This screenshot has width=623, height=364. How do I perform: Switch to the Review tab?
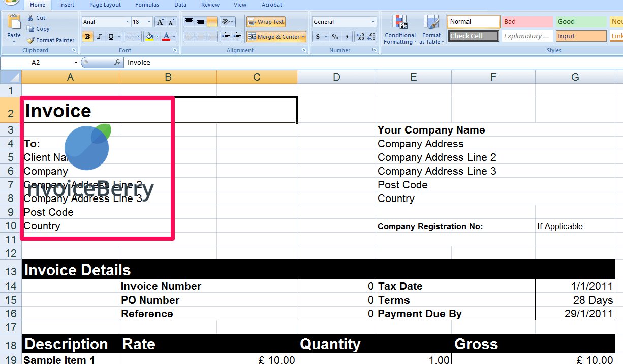click(210, 5)
